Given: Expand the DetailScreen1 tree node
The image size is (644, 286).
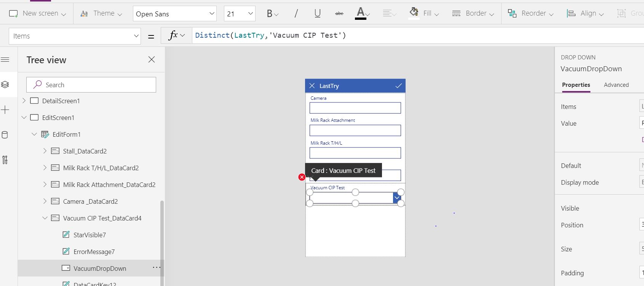Looking at the screenshot, I should click(24, 101).
